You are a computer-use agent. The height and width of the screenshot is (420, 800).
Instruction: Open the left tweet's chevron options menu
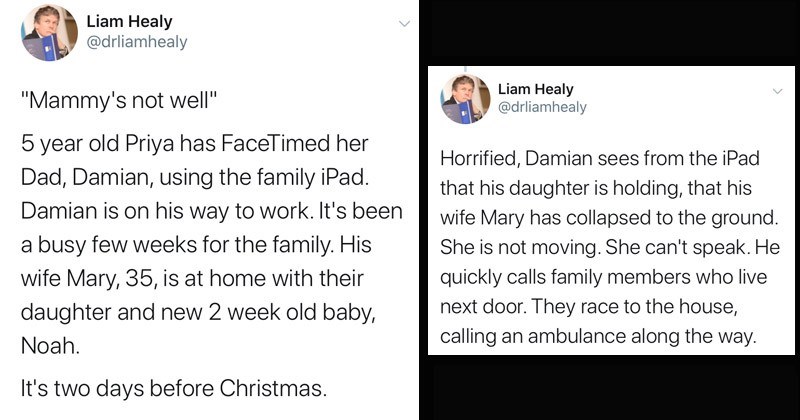(x=403, y=23)
